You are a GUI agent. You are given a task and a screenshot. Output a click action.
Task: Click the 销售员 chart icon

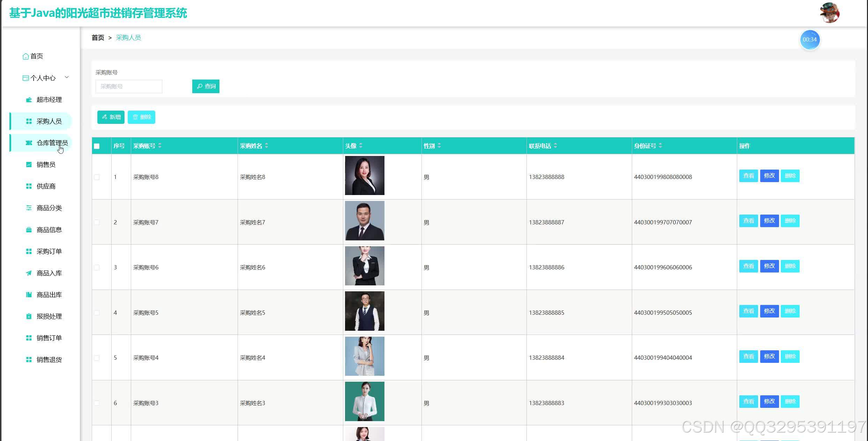click(29, 165)
